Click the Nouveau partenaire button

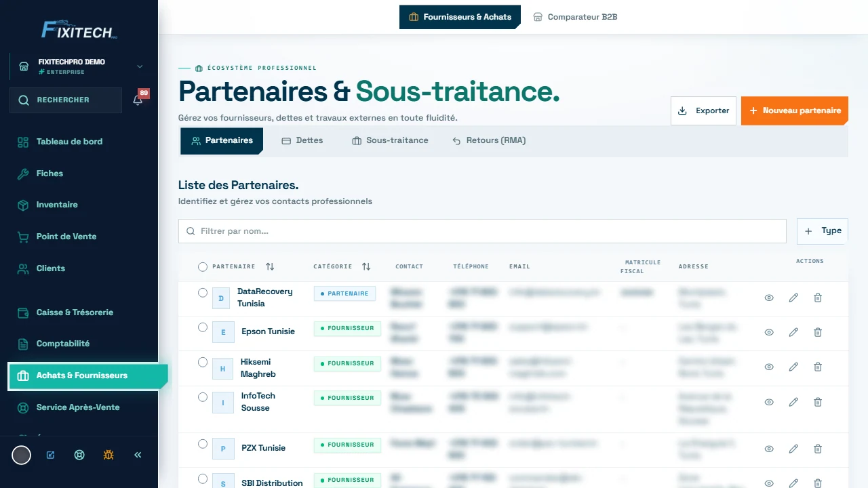coord(795,110)
